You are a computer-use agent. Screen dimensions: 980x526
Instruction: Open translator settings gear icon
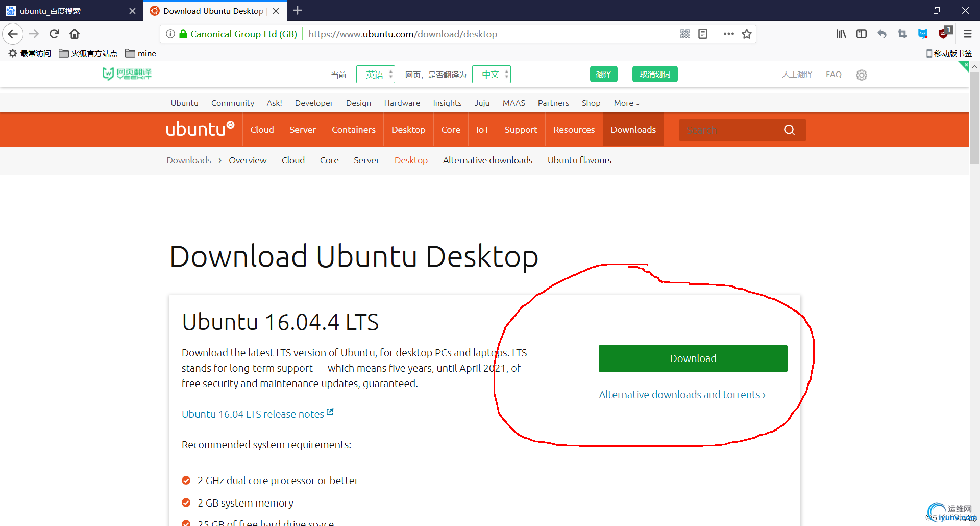pos(862,75)
